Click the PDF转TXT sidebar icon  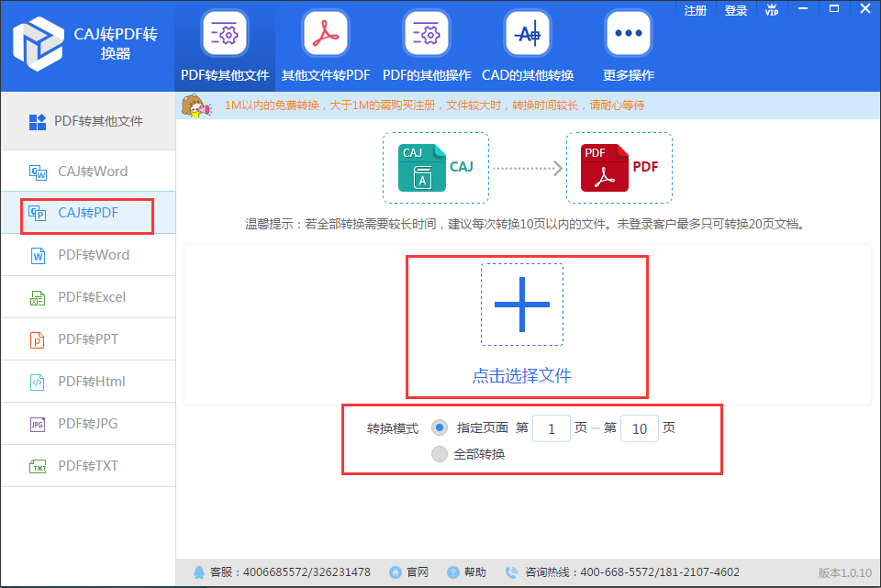38,466
